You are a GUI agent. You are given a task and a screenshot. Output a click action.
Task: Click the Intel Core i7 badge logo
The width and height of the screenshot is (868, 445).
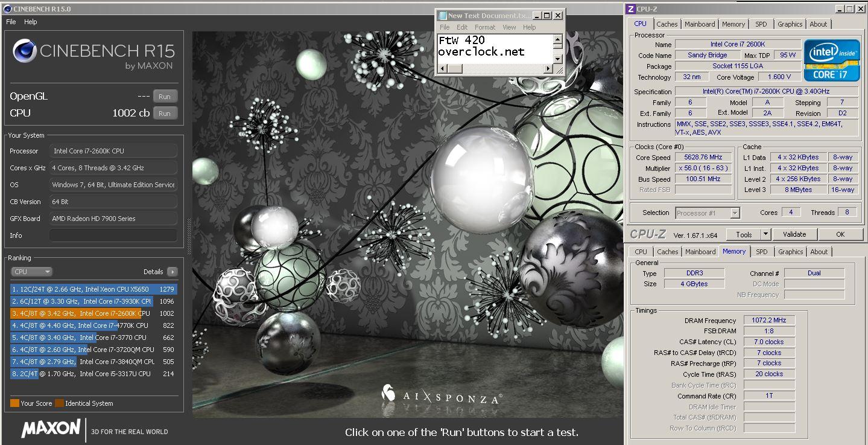832,60
